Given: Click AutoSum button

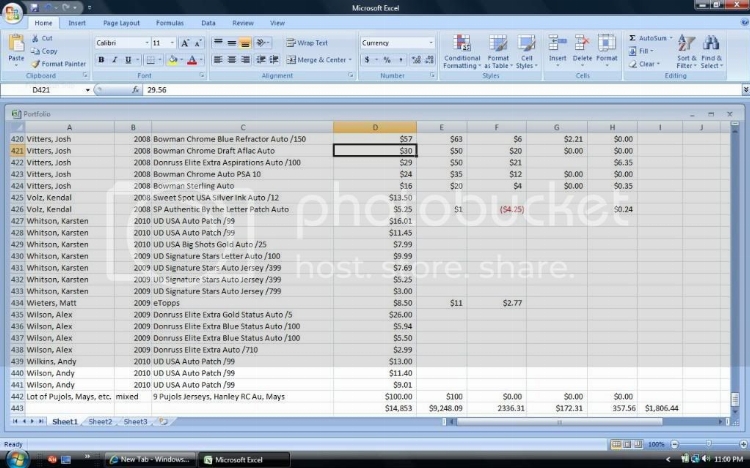Looking at the screenshot, I should click(x=650, y=38).
